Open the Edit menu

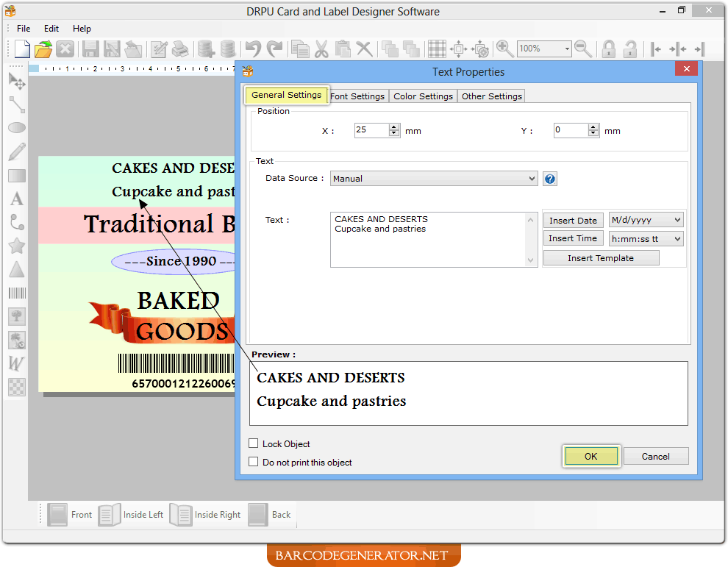coord(51,29)
